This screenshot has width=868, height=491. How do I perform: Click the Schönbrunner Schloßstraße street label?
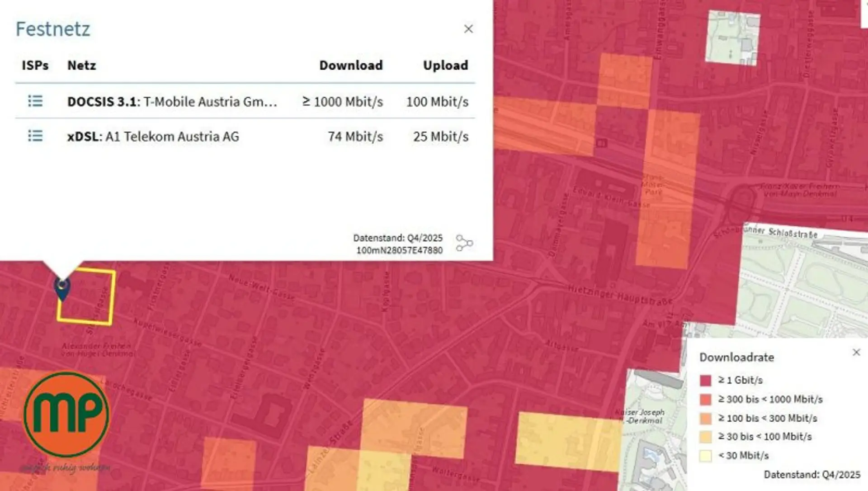[766, 232]
